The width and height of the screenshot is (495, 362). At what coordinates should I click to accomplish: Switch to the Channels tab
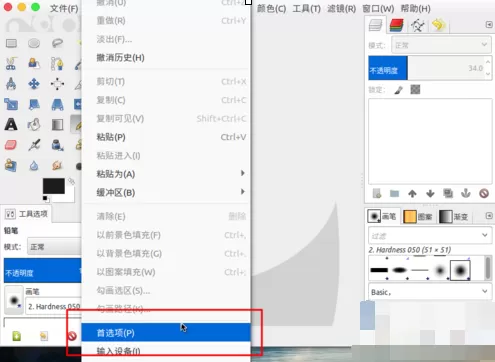(x=397, y=25)
